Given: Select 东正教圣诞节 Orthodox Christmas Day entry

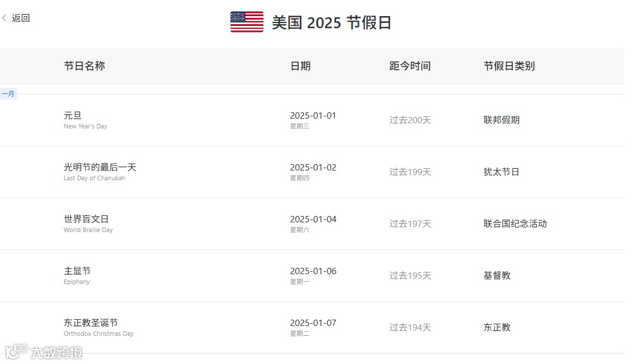Looking at the screenshot, I should [312, 328].
